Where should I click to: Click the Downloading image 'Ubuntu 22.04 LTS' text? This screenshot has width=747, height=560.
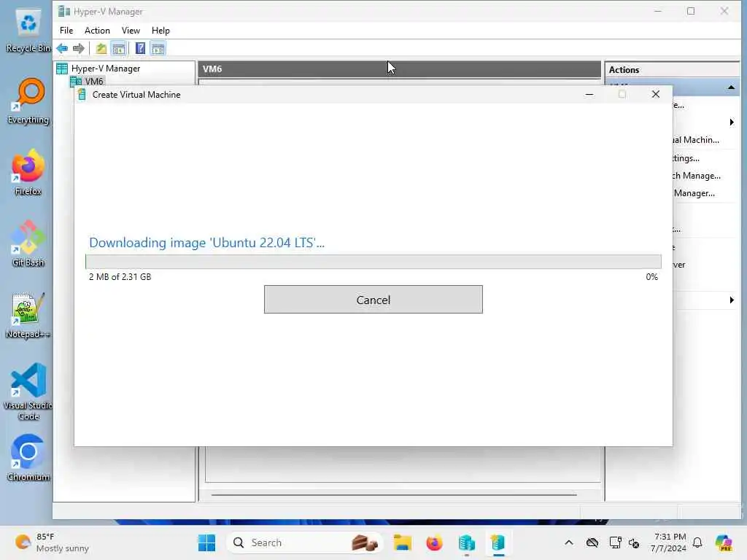click(206, 243)
